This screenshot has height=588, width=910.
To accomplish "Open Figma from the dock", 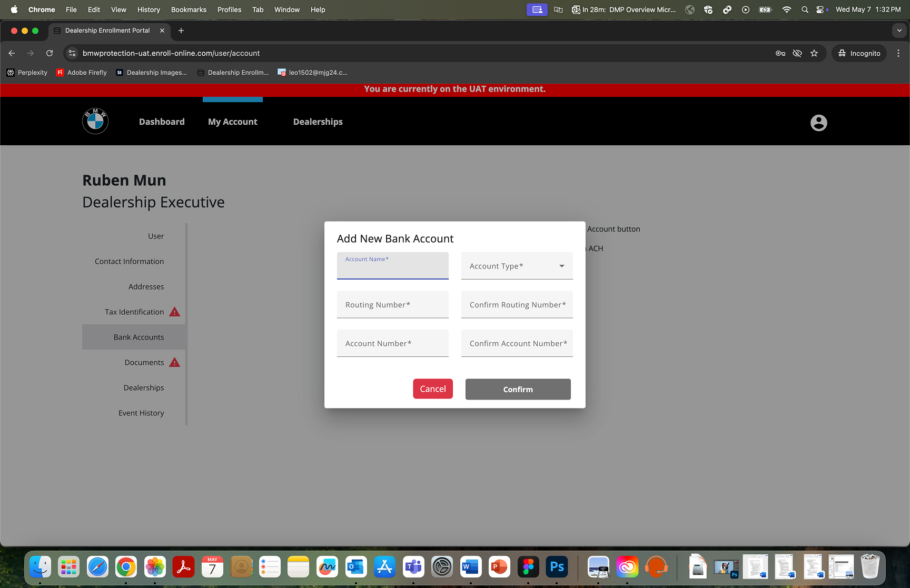I will (528, 567).
